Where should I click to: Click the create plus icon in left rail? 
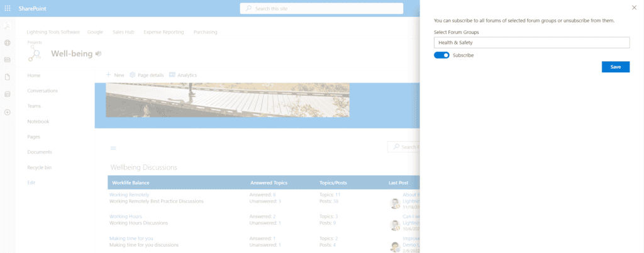8,112
